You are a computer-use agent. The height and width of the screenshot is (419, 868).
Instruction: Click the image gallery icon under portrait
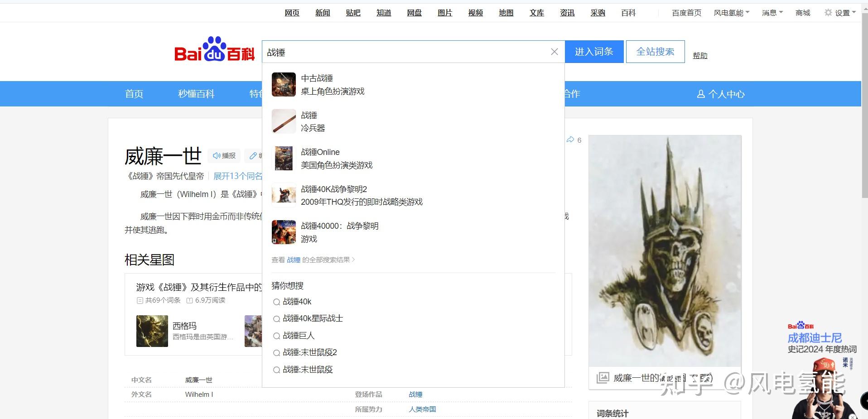[x=603, y=377]
